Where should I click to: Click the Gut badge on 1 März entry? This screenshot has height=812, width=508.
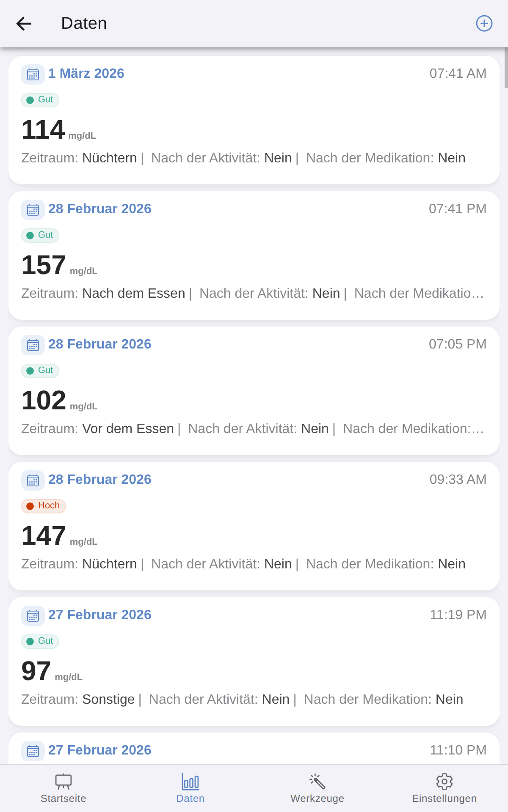40,100
